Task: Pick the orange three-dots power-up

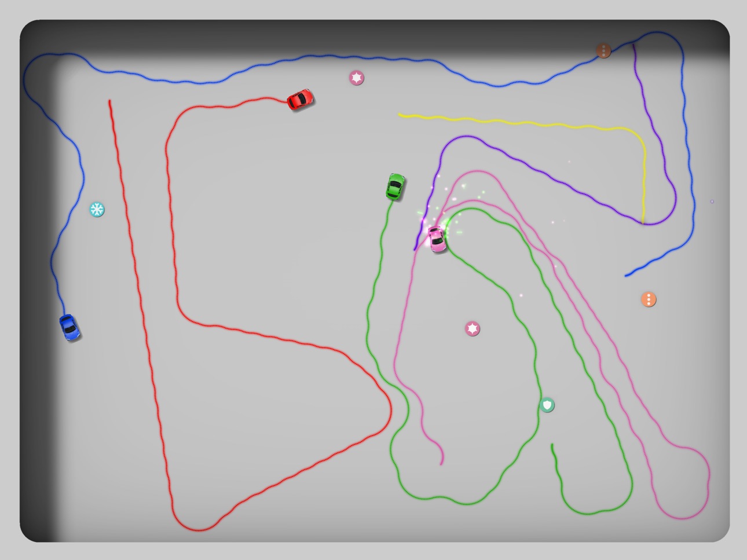Action: click(x=649, y=299)
